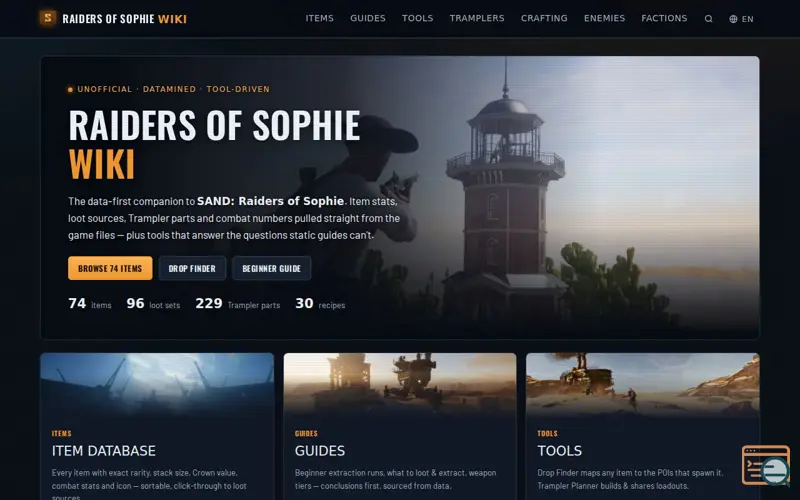Image resolution: width=800 pixels, height=500 pixels.
Task: Click the bold 'SAND: Raiders of Sophie' text
Action: pos(270,201)
